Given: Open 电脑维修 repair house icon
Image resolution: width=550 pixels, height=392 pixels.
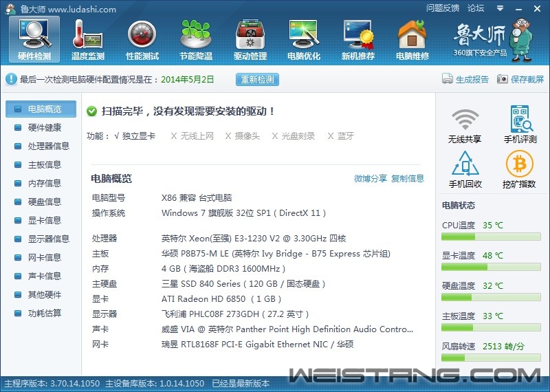Looking at the screenshot, I should coord(412,39).
